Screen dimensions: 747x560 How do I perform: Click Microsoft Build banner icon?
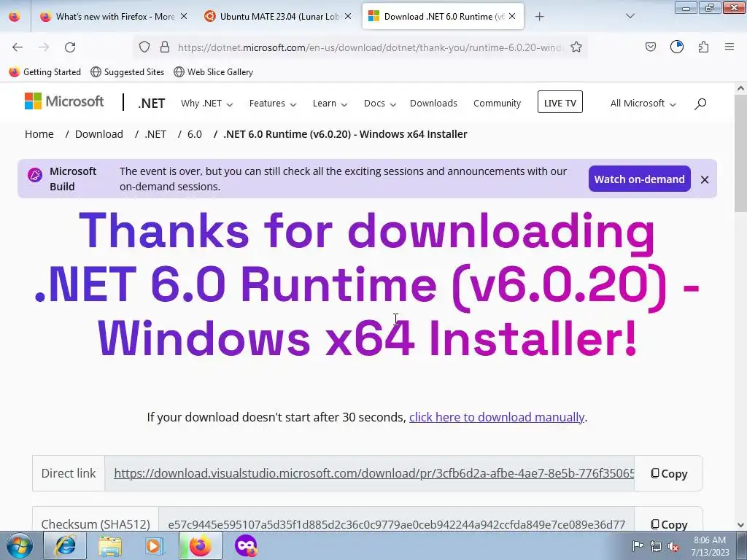pyautogui.click(x=35, y=175)
